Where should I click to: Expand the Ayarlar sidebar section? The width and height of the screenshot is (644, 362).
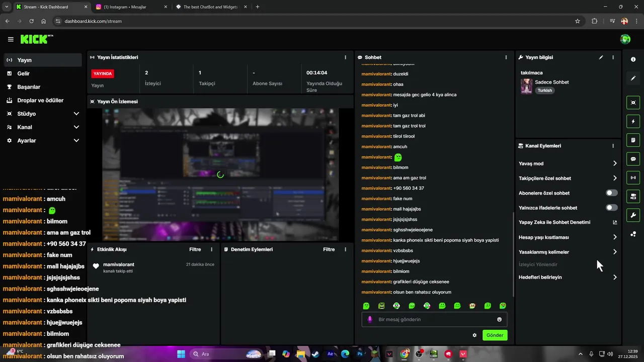42,141
